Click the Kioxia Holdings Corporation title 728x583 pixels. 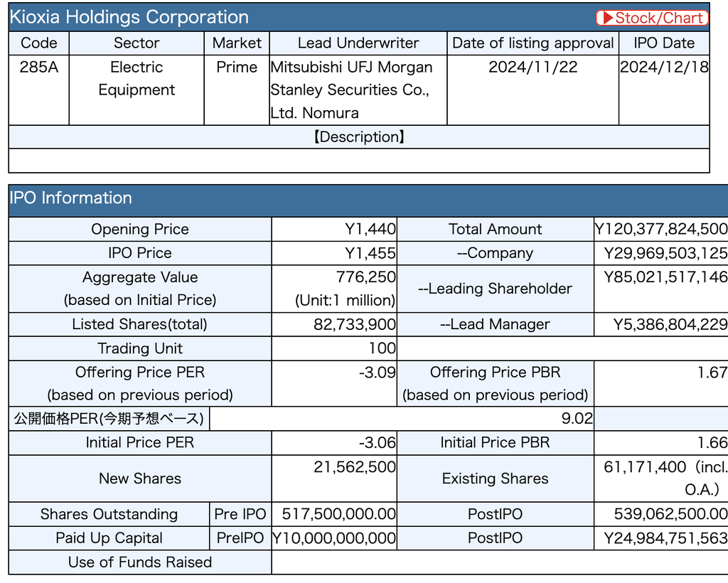(x=129, y=17)
